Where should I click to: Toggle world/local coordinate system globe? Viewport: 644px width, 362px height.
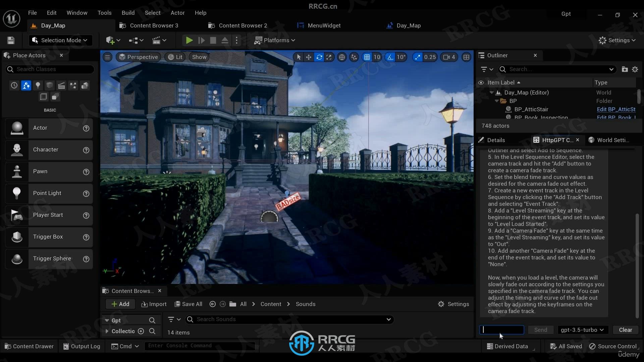[342, 57]
